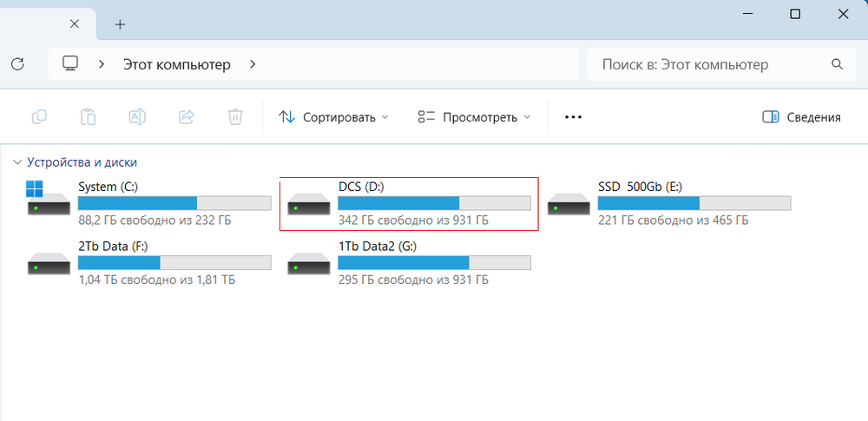Viewport: 868px width, 421px height.
Task: Toggle the Сведения details pane
Action: click(x=801, y=117)
